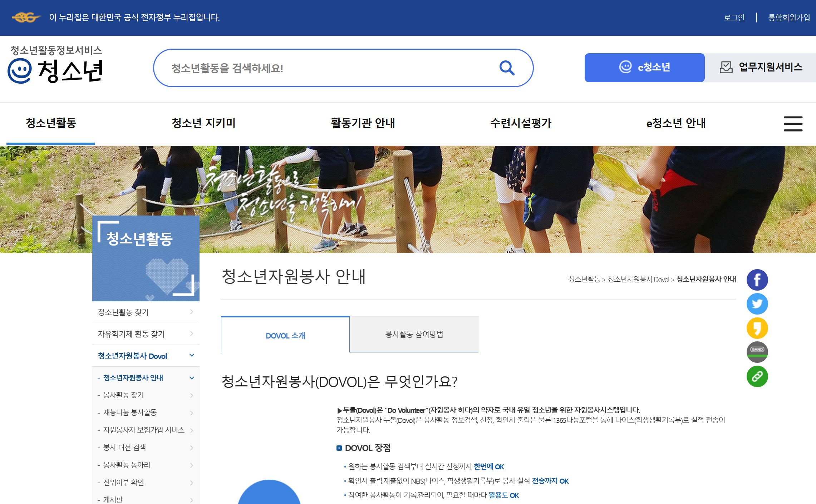Expand 청소년활동 찾기 sidebar item
The width and height of the screenshot is (816, 504).
[x=146, y=312]
